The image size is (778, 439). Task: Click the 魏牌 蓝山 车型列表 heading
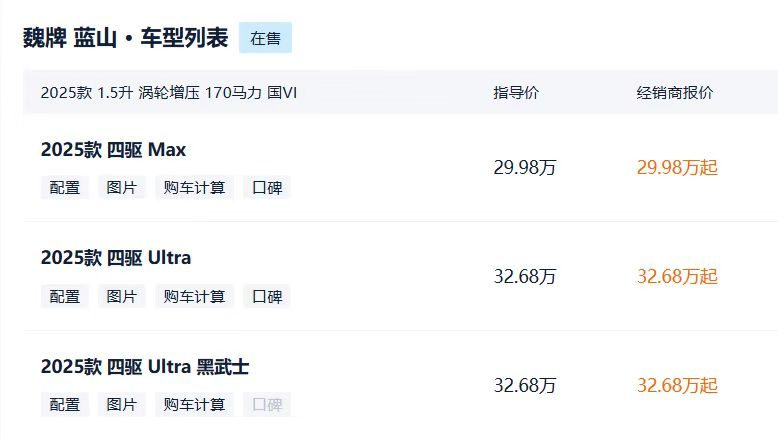[126, 38]
